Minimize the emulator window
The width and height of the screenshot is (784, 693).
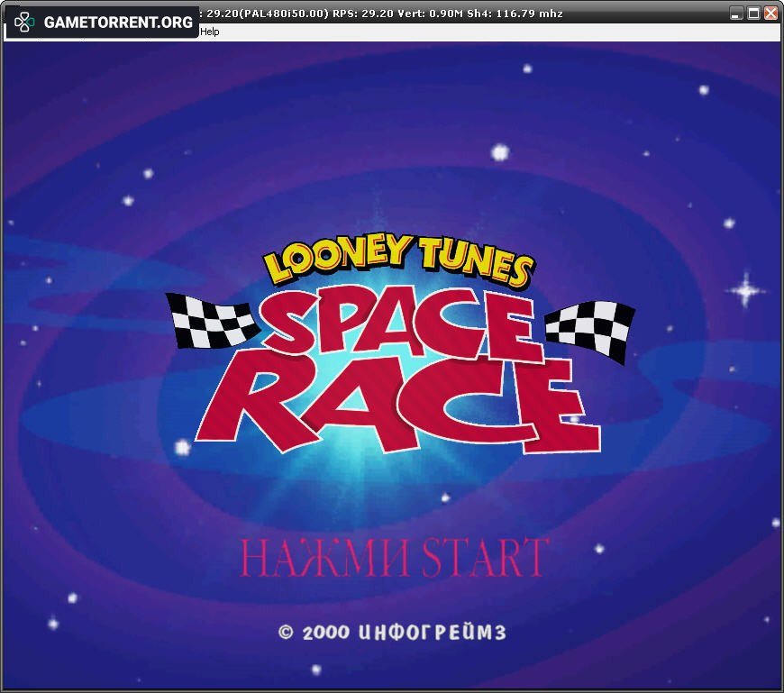735,14
